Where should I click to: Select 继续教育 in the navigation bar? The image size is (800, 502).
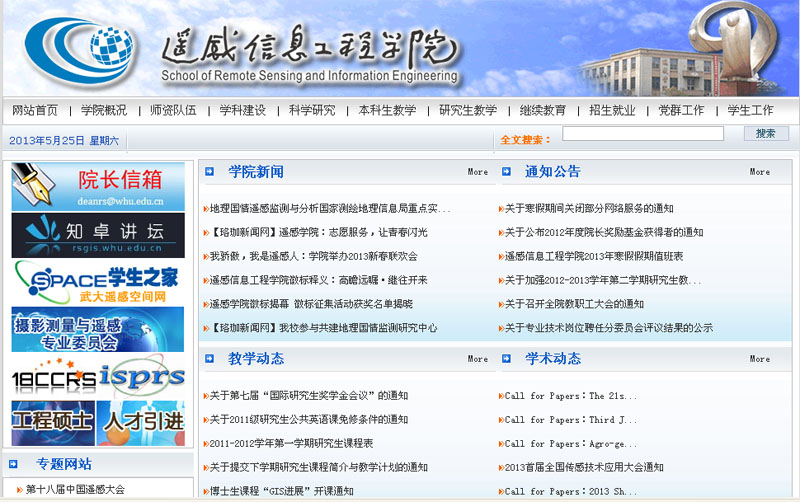(x=543, y=110)
